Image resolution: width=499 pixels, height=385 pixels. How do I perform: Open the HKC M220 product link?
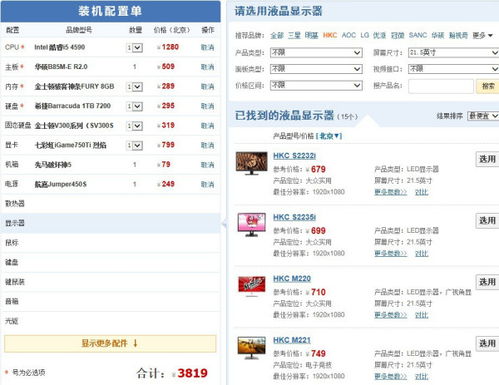pos(292,279)
